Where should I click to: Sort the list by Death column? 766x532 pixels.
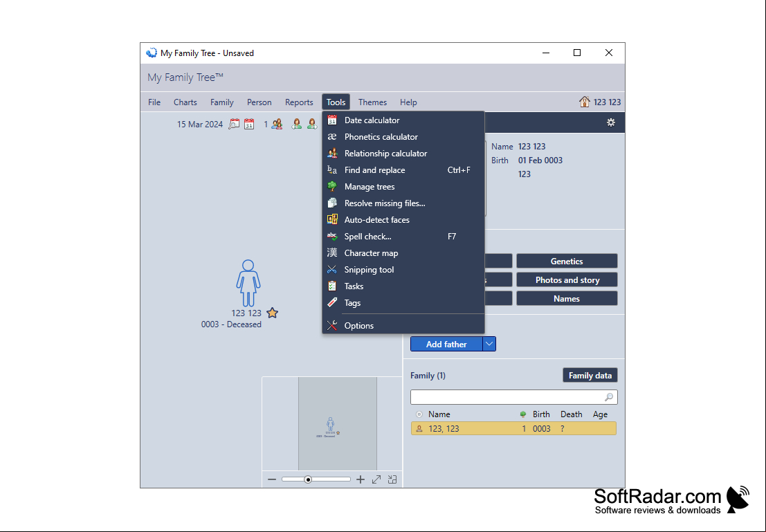click(x=571, y=414)
